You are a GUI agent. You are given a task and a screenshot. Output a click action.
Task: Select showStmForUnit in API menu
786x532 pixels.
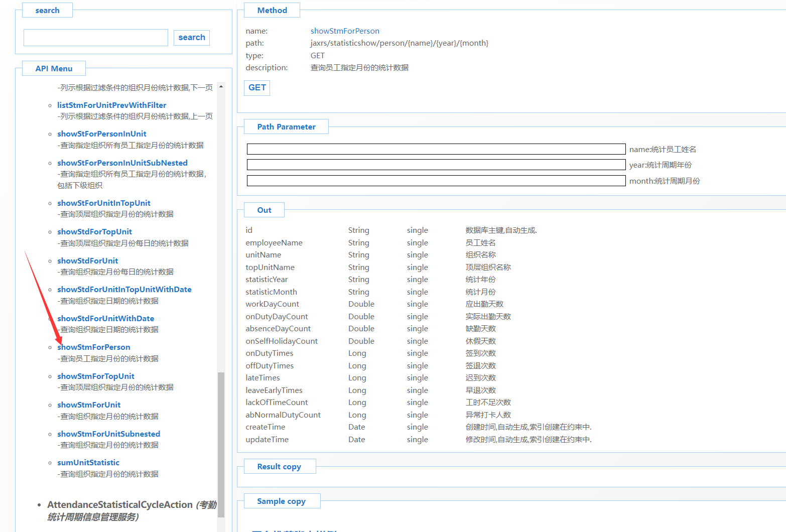click(x=89, y=405)
